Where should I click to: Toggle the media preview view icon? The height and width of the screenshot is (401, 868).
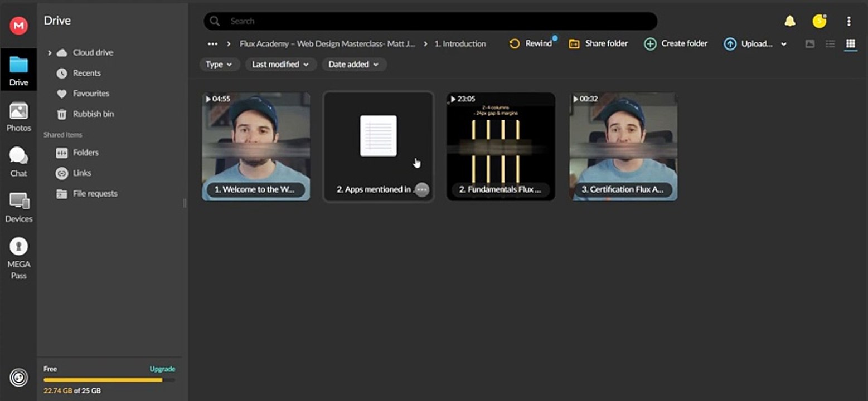point(810,44)
